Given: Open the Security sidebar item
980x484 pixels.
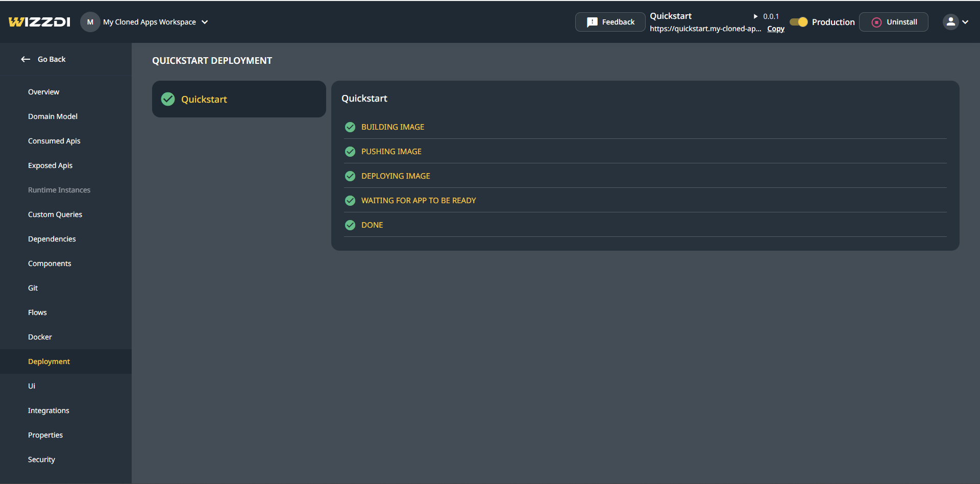Looking at the screenshot, I should tap(41, 459).
